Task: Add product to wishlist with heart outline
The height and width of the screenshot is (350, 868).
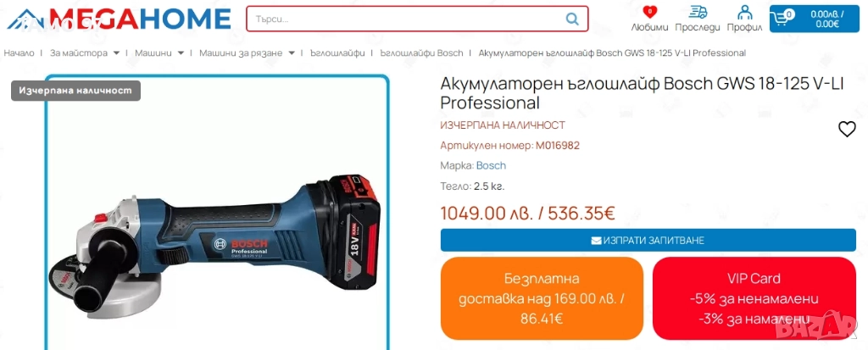Action: tap(847, 129)
